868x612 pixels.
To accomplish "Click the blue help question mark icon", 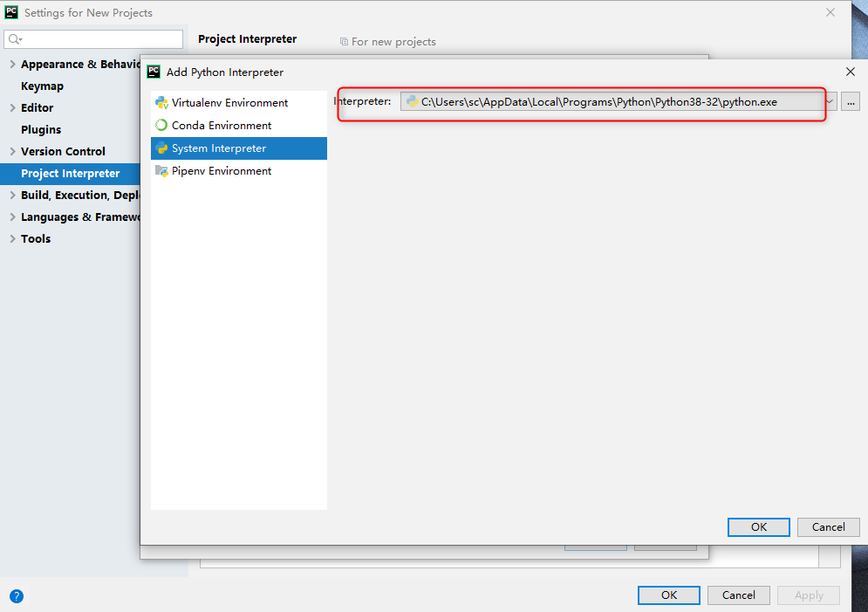I will (17, 596).
